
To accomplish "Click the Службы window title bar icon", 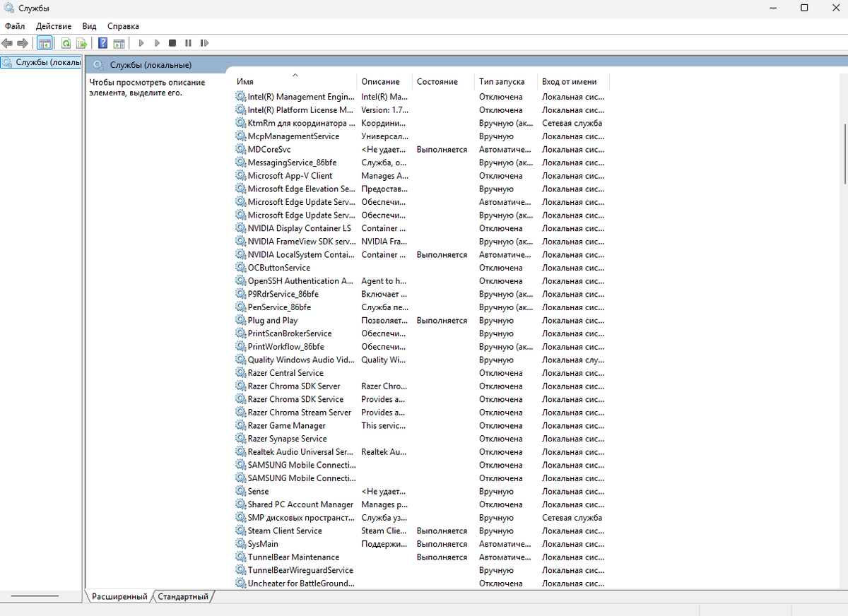I will pos(8,8).
